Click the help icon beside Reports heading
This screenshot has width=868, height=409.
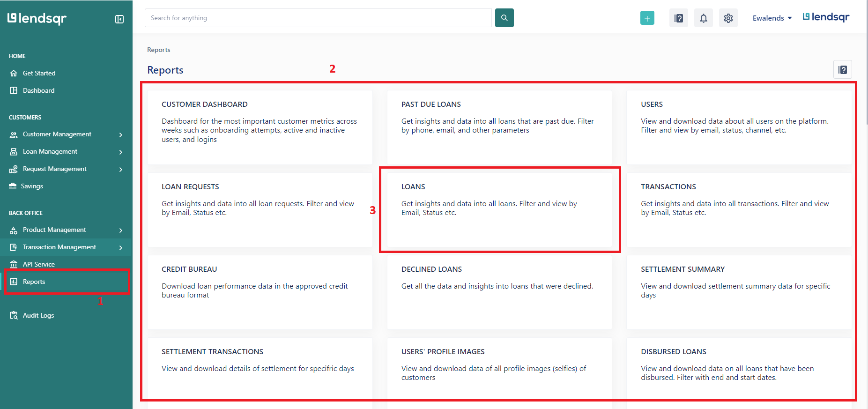[x=842, y=70]
